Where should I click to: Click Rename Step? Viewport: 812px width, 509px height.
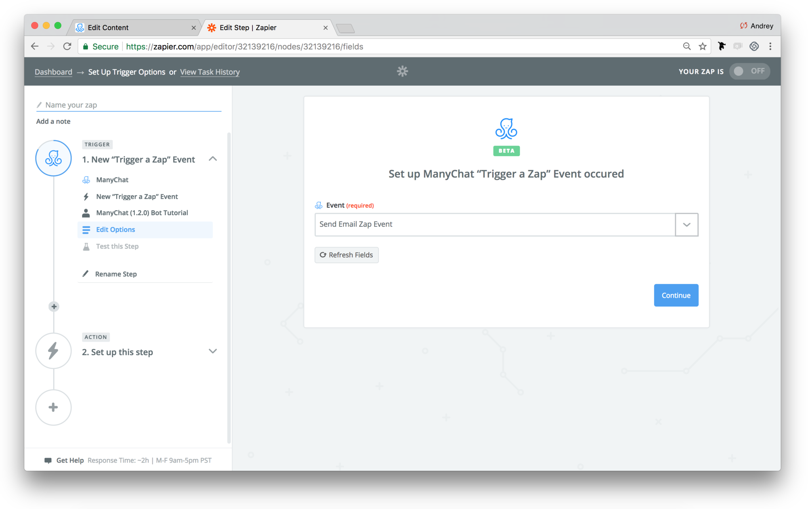(116, 274)
